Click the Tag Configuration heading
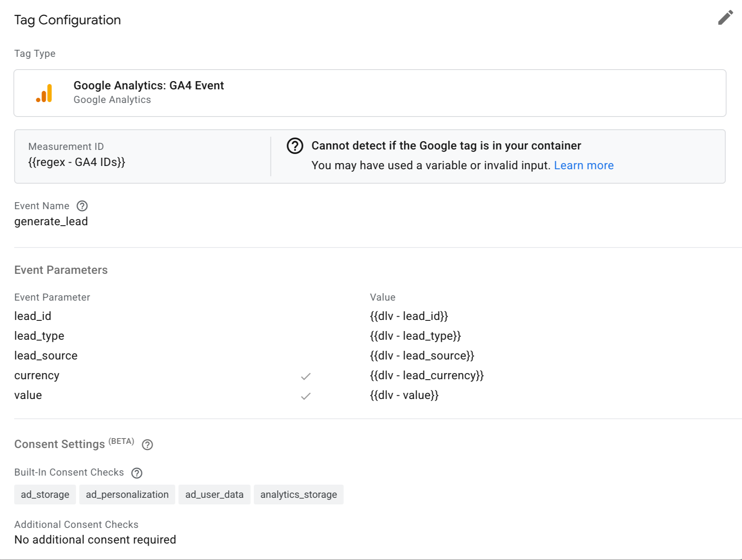Image resolution: width=742 pixels, height=560 pixels. [x=68, y=20]
